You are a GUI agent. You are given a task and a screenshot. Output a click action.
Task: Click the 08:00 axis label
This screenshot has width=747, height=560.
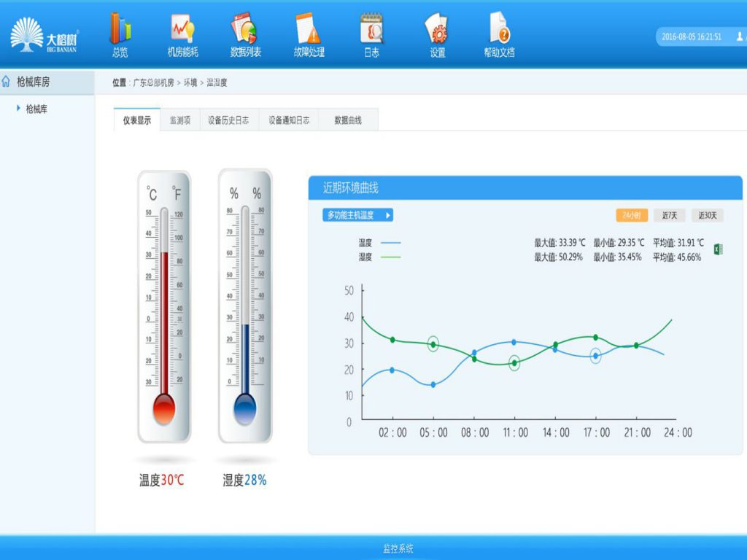point(474,432)
